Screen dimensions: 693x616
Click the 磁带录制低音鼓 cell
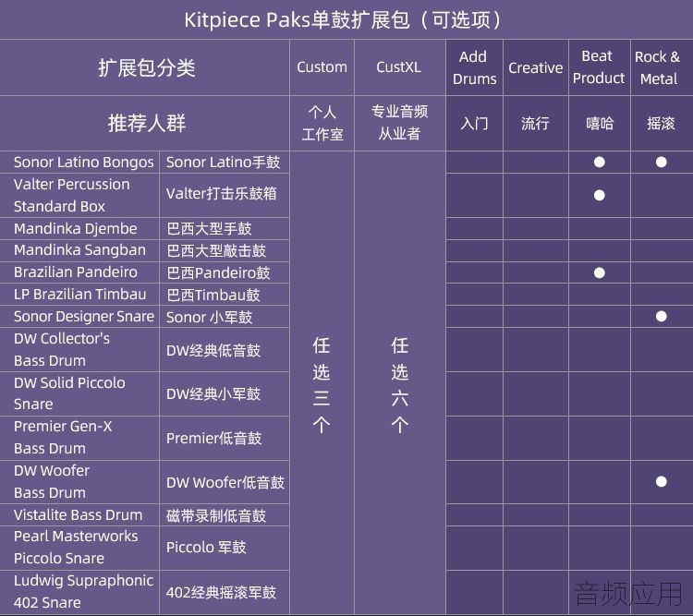tap(224, 514)
